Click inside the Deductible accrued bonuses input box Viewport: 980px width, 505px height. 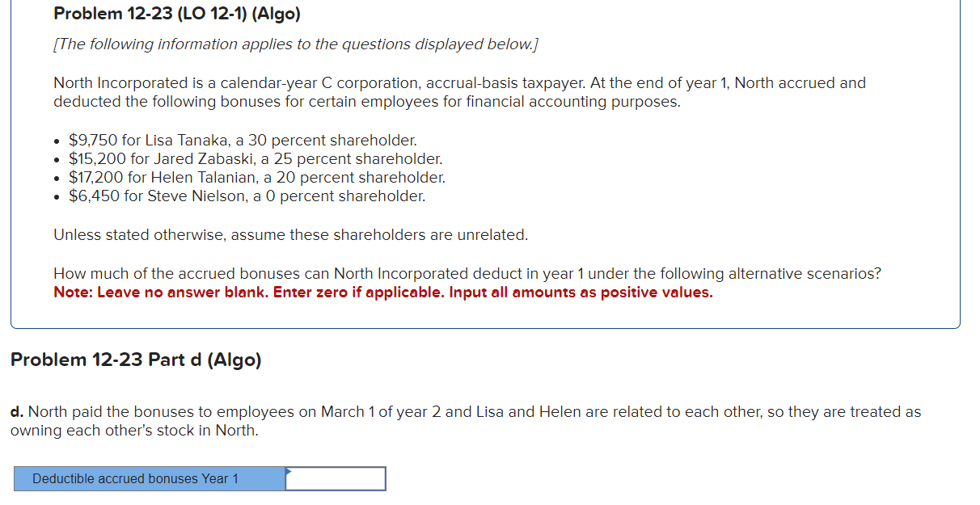pyautogui.click(x=335, y=478)
